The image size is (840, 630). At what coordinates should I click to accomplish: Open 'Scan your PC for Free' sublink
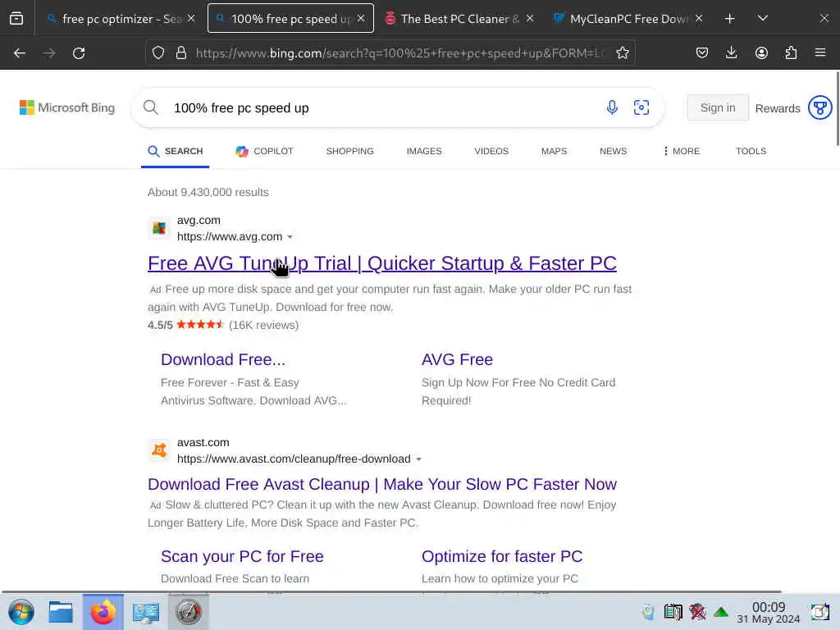[242, 556]
